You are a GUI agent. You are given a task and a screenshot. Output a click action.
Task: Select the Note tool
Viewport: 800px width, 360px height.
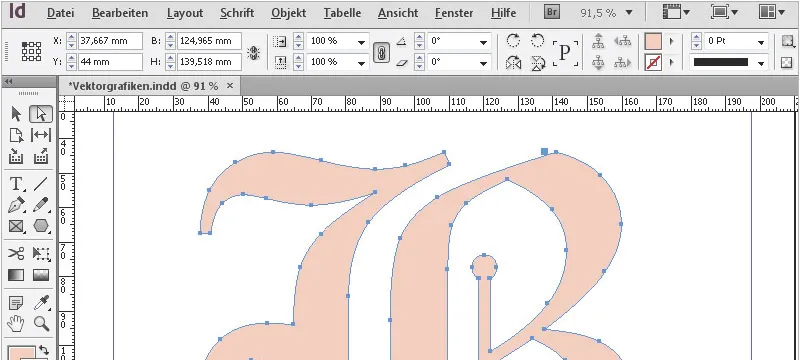pyautogui.click(x=16, y=303)
